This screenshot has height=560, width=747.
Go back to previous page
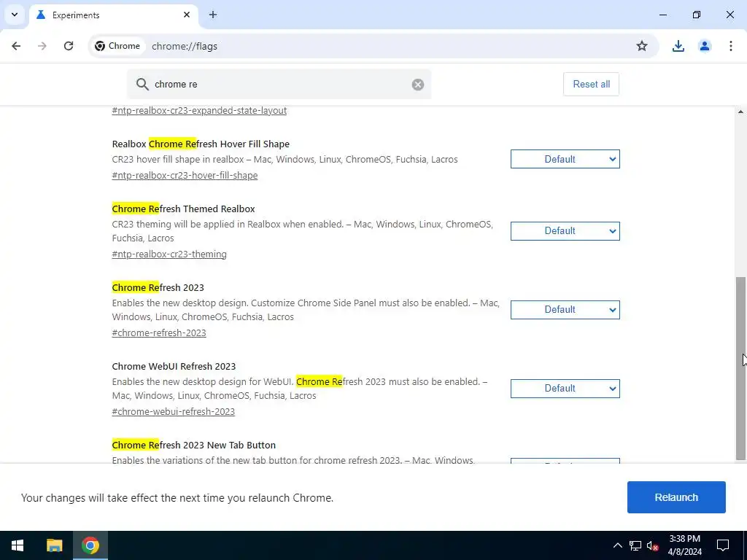pyautogui.click(x=16, y=46)
